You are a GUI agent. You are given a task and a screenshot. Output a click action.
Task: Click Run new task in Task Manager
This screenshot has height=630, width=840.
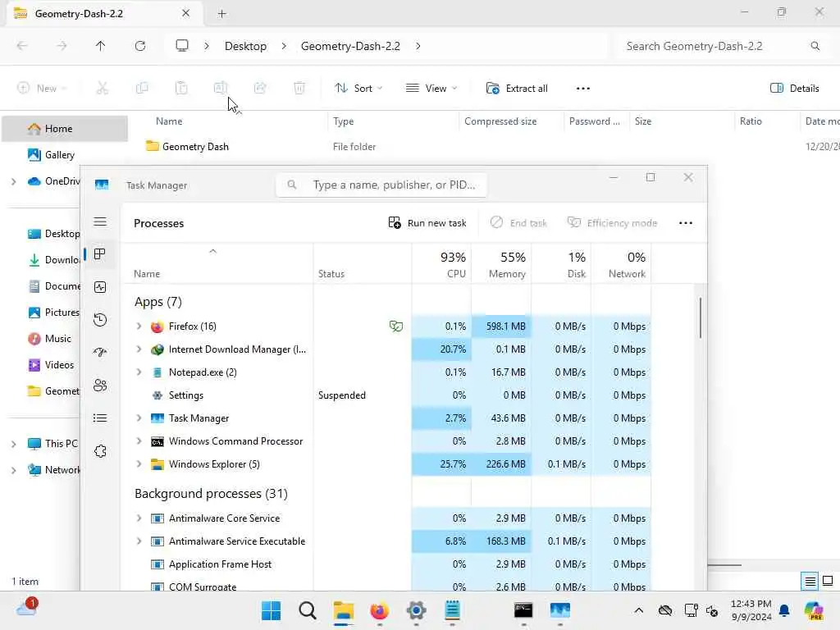(427, 223)
